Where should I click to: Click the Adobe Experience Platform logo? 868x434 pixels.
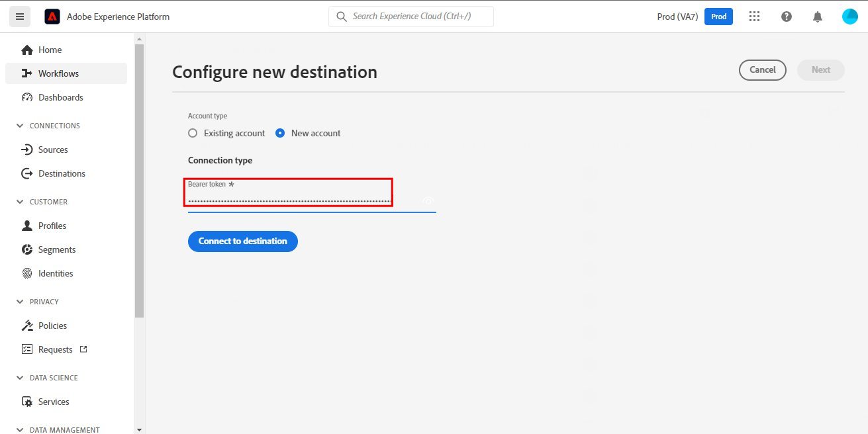point(52,17)
